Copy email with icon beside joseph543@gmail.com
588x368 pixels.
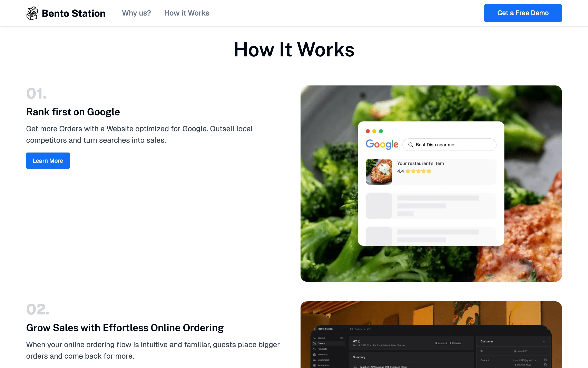[545, 360]
